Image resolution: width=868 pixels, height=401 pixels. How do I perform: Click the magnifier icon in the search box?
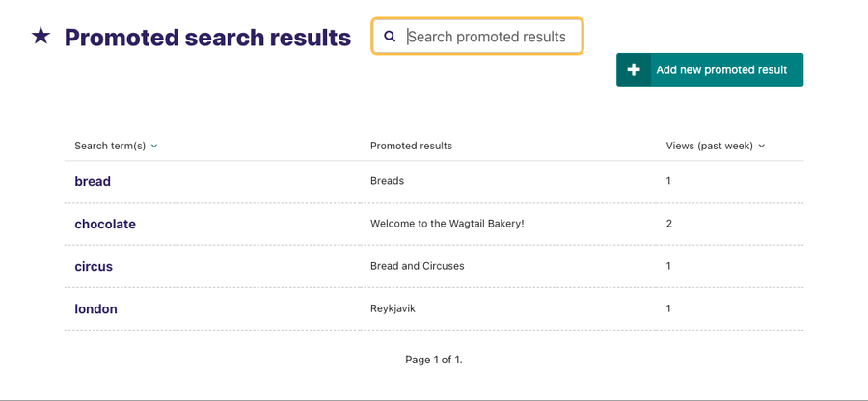click(x=390, y=37)
